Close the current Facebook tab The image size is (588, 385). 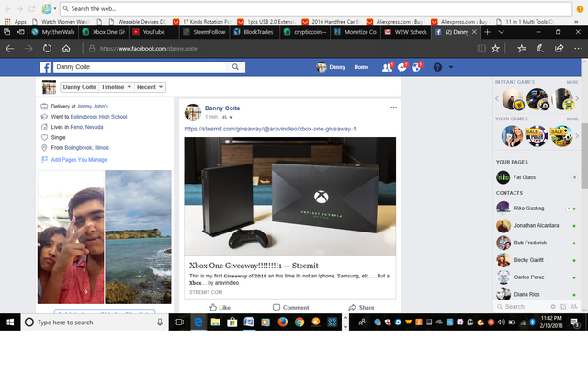tap(474, 32)
